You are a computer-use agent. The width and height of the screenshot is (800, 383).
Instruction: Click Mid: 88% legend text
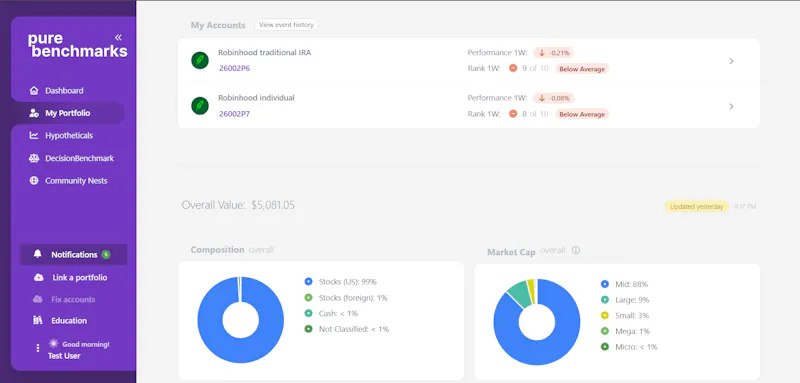point(632,284)
